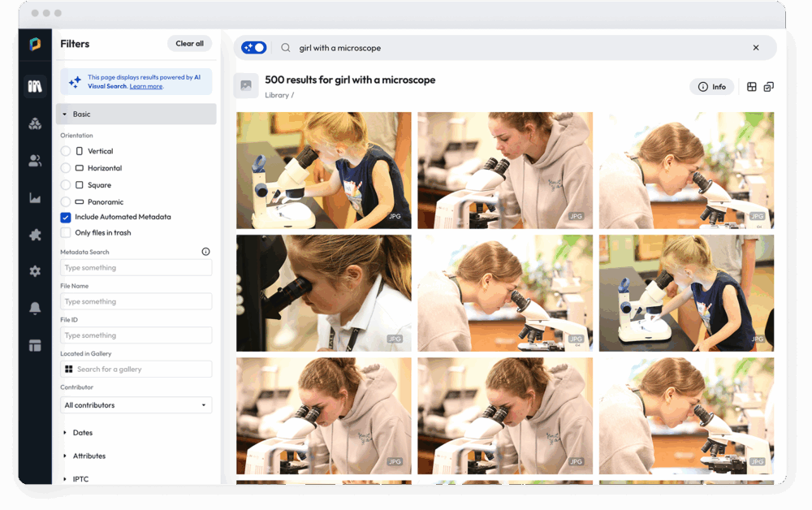Switch grid layout view icon
Image resolution: width=812 pixels, height=510 pixels.
pyautogui.click(x=751, y=86)
